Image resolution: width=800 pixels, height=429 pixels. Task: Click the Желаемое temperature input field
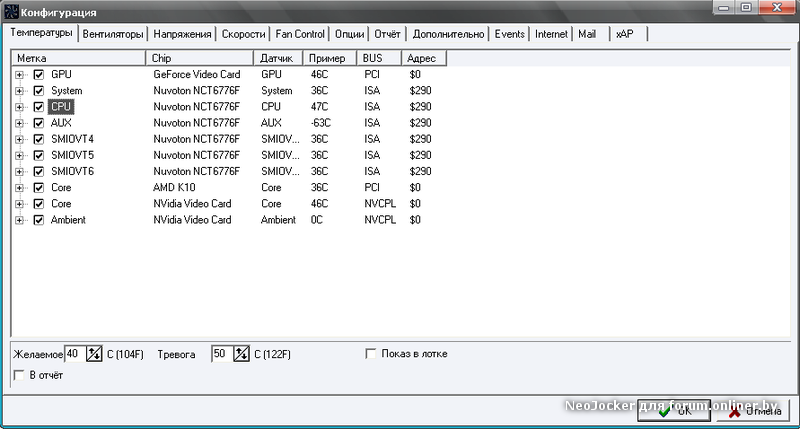(75, 354)
